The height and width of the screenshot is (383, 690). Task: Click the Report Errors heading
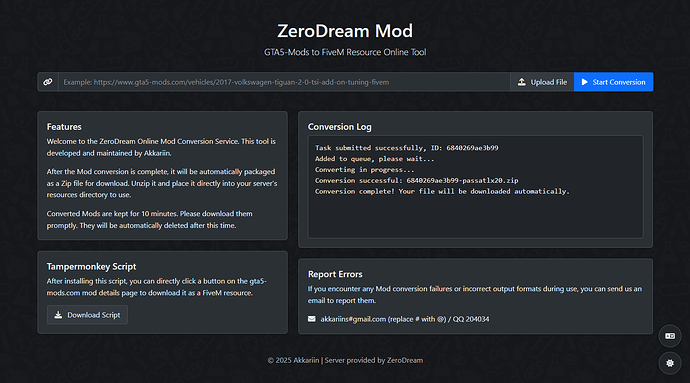[x=335, y=274]
